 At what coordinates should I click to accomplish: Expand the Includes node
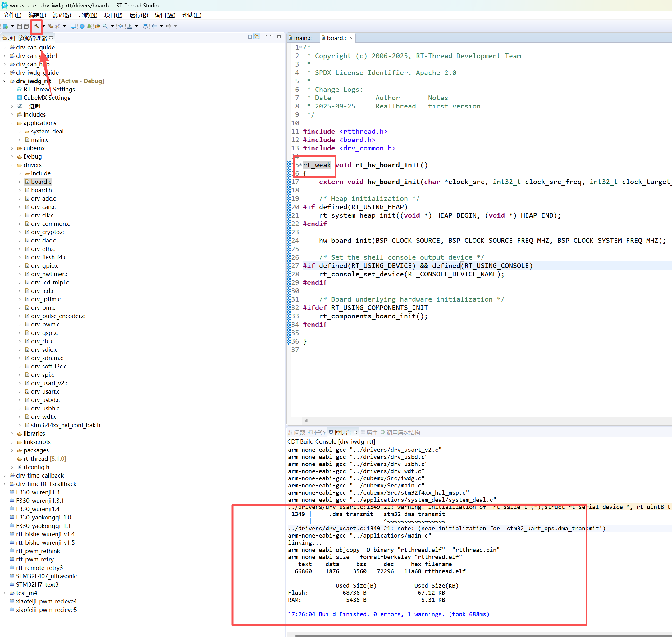click(x=12, y=115)
